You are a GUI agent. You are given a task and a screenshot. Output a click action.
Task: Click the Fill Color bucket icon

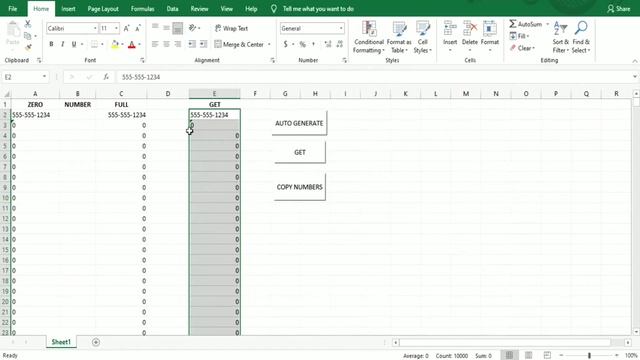115,44
